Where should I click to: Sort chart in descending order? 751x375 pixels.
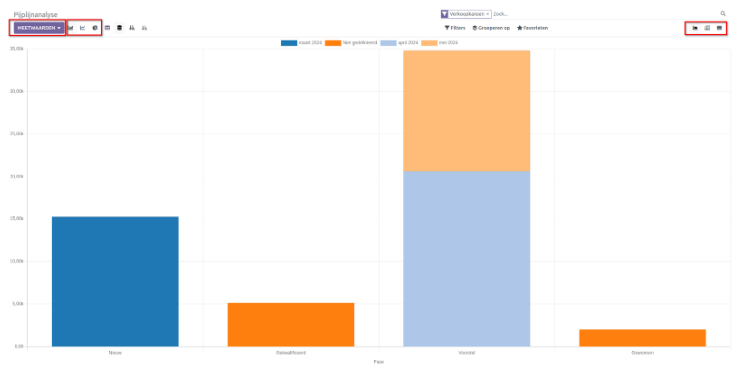(x=132, y=28)
